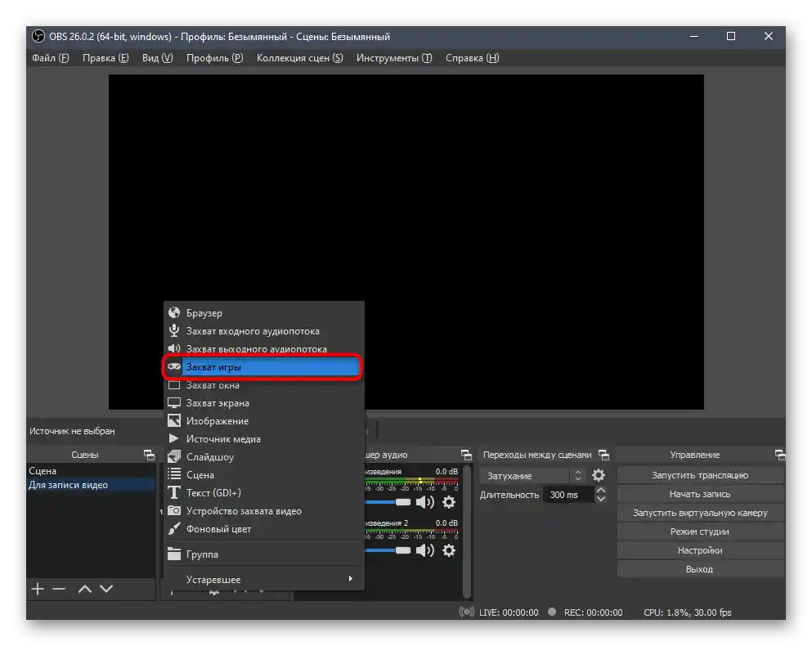Click the OBS logo in title bar
Viewport: 812px width, 646px height.
coord(38,36)
